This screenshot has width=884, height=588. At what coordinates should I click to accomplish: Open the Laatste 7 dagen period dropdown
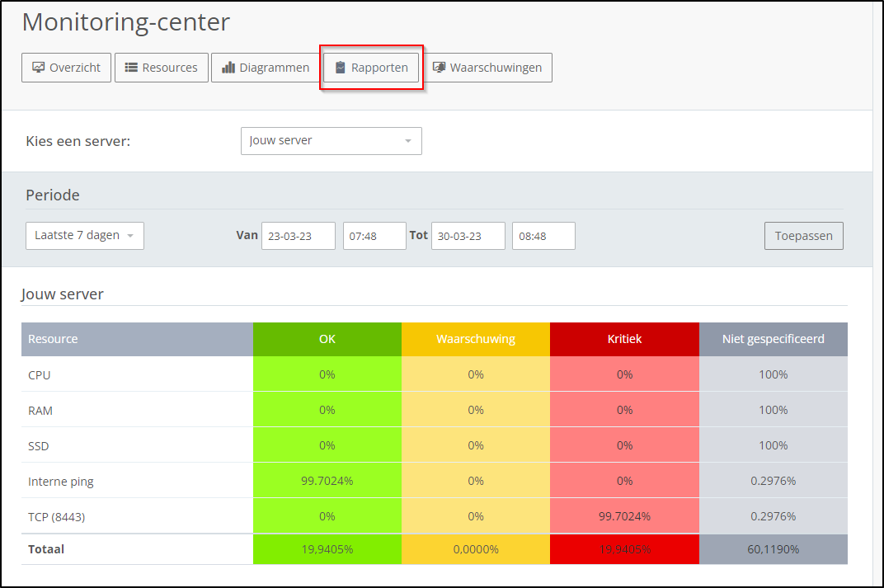84,235
